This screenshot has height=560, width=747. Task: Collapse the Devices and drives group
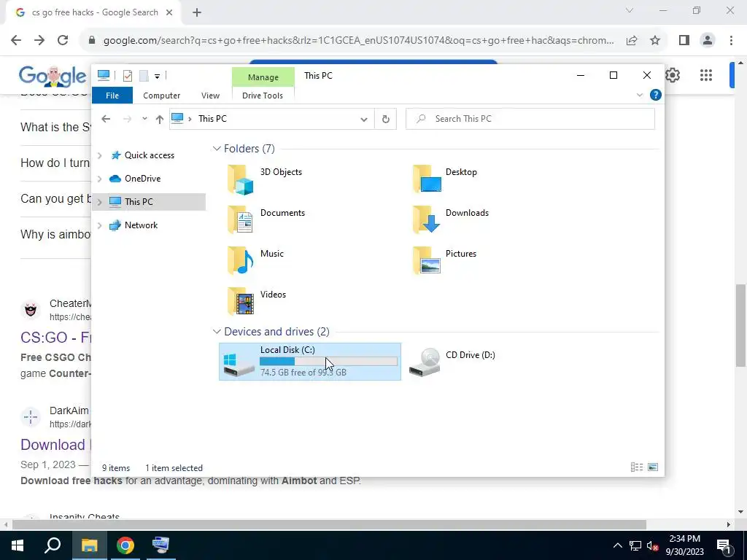pyautogui.click(x=217, y=332)
